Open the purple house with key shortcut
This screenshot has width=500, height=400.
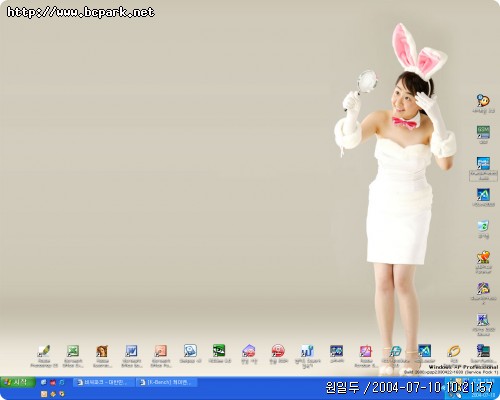[483, 293]
